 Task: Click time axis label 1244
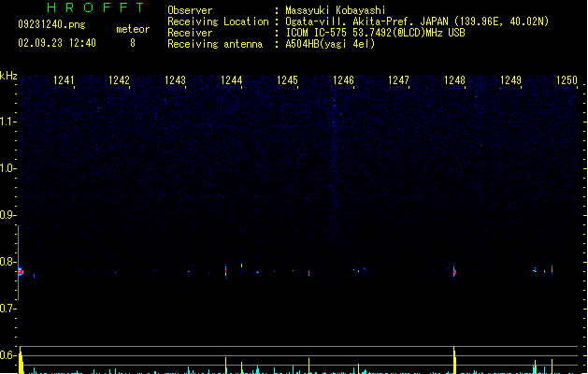232,80
